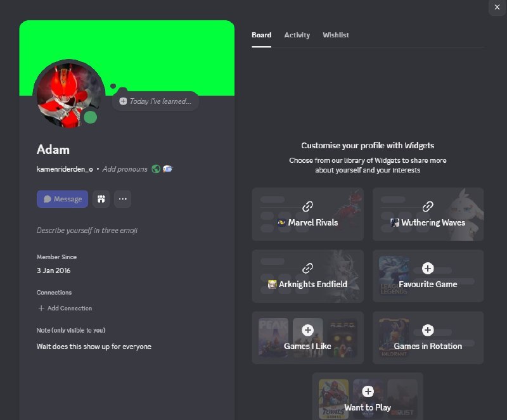The width and height of the screenshot is (507, 420).
Task: Click the Add pronouns link
Action: pos(125,169)
